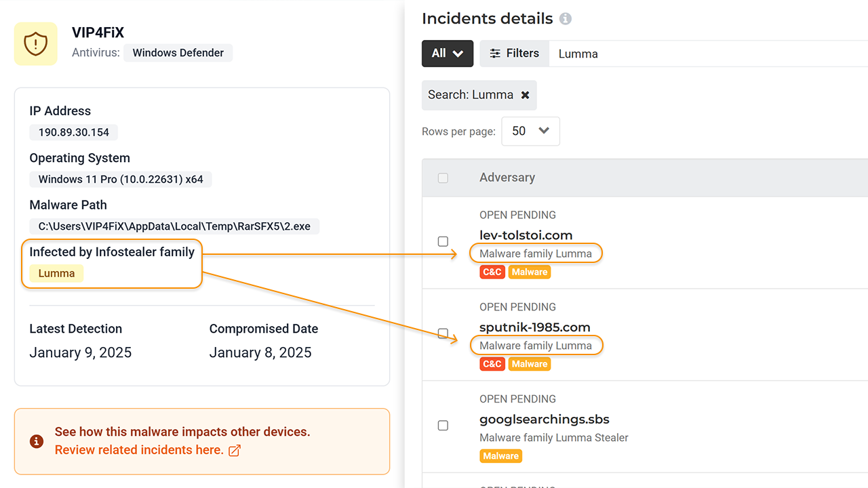
Task: Expand the Rows per page dropdown
Action: [x=530, y=131]
